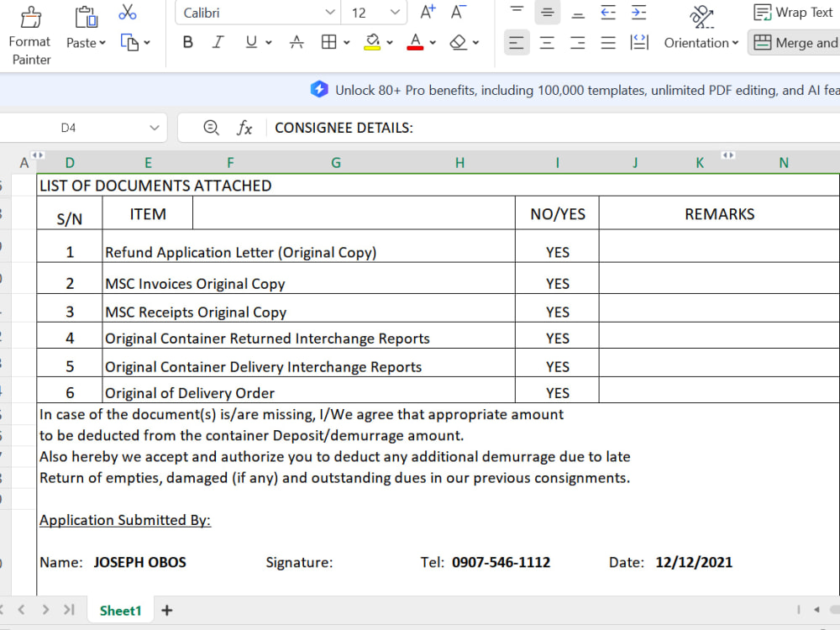Click the Paste clipboard icon
This screenshot has height=630, width=840.
click(86, 18)
